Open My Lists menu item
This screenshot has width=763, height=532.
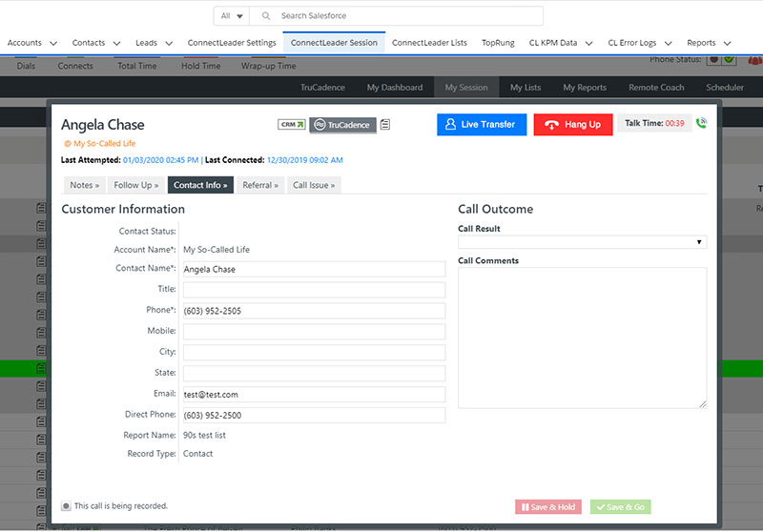click(x=526, y=88)
